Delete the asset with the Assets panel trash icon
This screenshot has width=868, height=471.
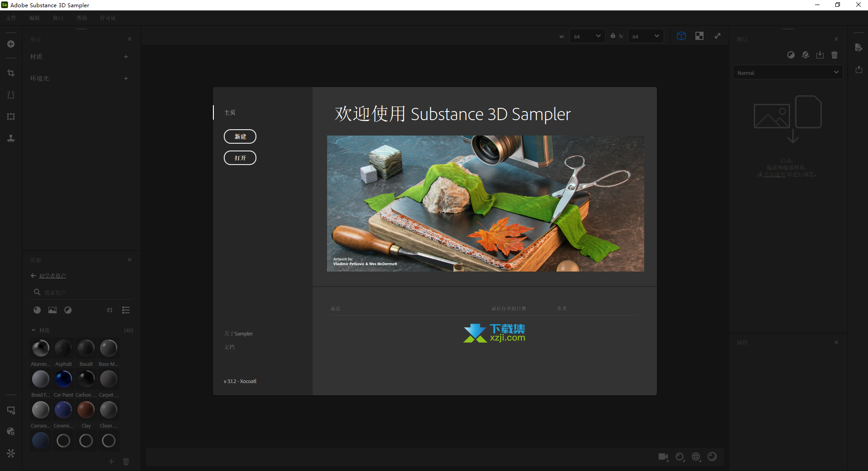pyautogui.click(x=126, y=461)
